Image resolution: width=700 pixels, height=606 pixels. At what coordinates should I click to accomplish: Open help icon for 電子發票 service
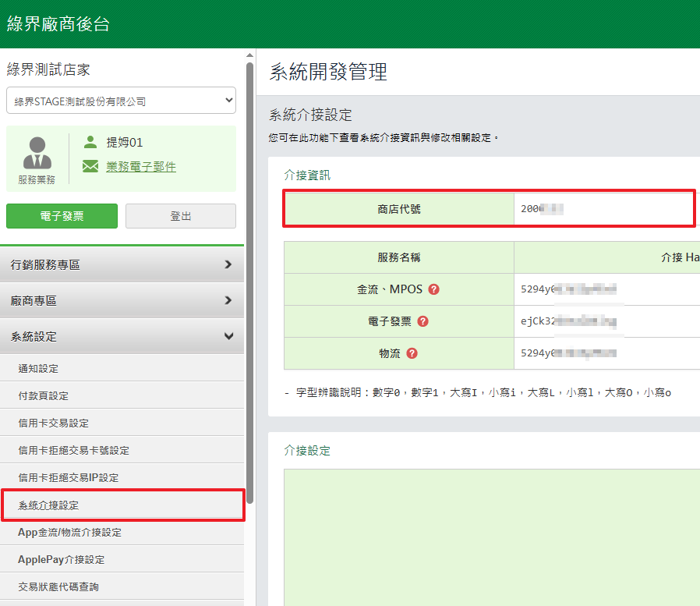click(x=422, y=321)
